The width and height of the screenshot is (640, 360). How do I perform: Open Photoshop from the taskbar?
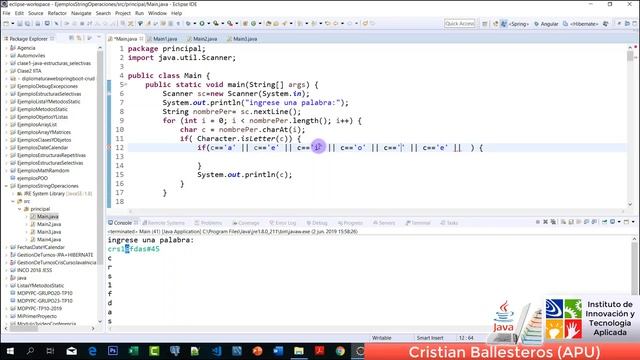click(x=113, y=351)
